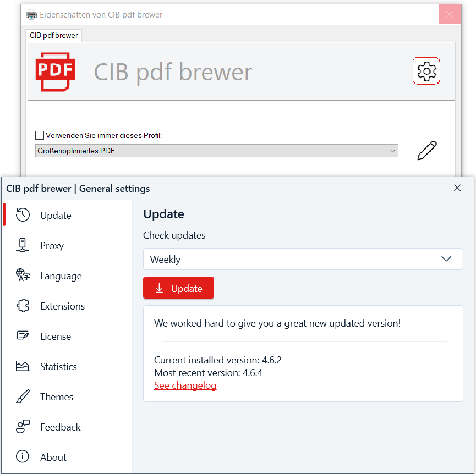The height and width of the screenshot is (474, 476).
Task: Open the About settings section
Action: (67, 457)
